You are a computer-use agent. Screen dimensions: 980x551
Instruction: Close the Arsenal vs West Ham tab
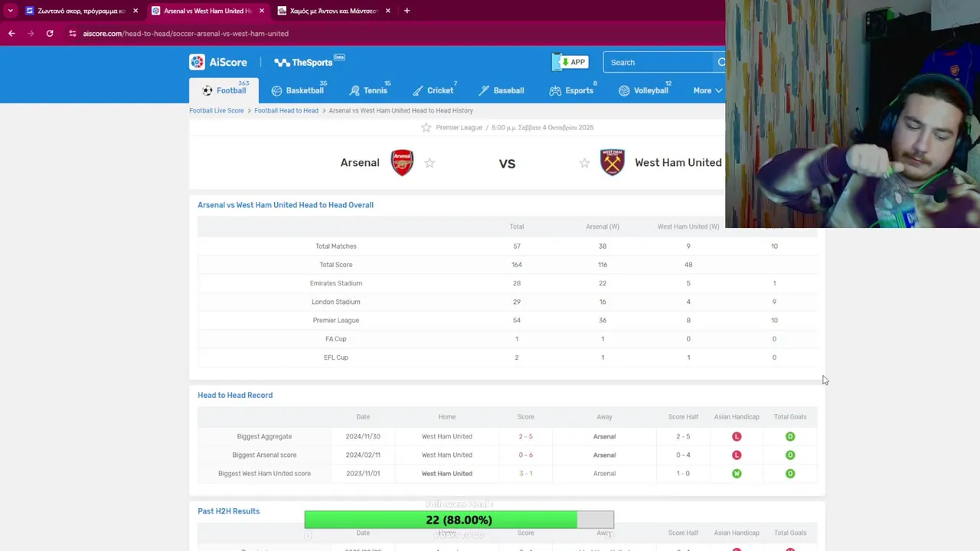(x=262, y=11)
